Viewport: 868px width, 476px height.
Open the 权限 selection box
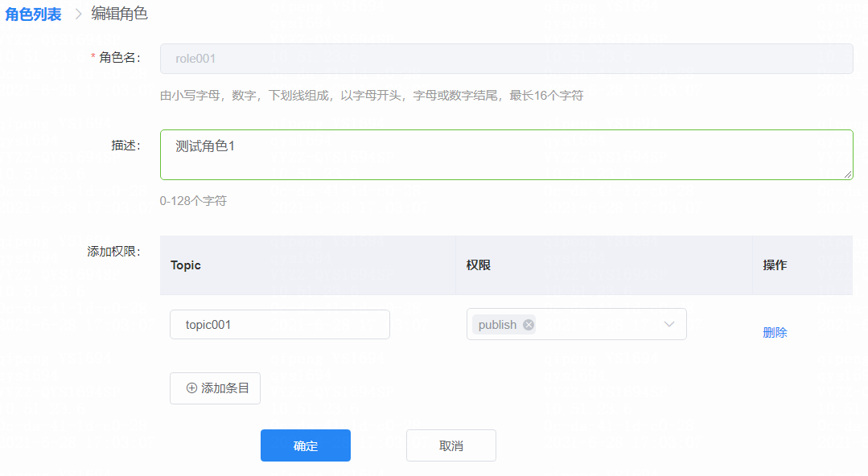pyautogui.click(x=603, y=324)
